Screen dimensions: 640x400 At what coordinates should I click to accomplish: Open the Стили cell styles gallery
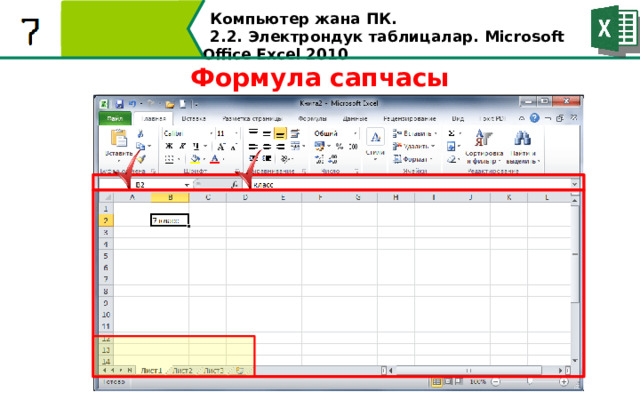(375, 143)
